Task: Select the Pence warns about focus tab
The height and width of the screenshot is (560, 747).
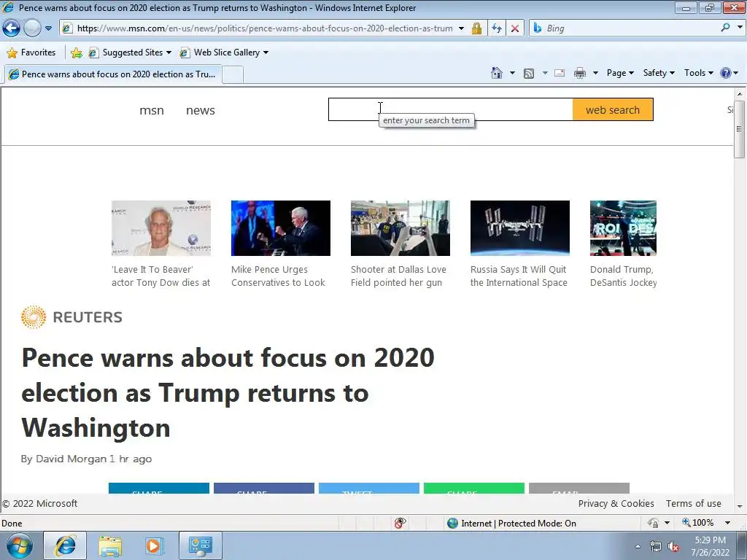Action: click(112, 74)
